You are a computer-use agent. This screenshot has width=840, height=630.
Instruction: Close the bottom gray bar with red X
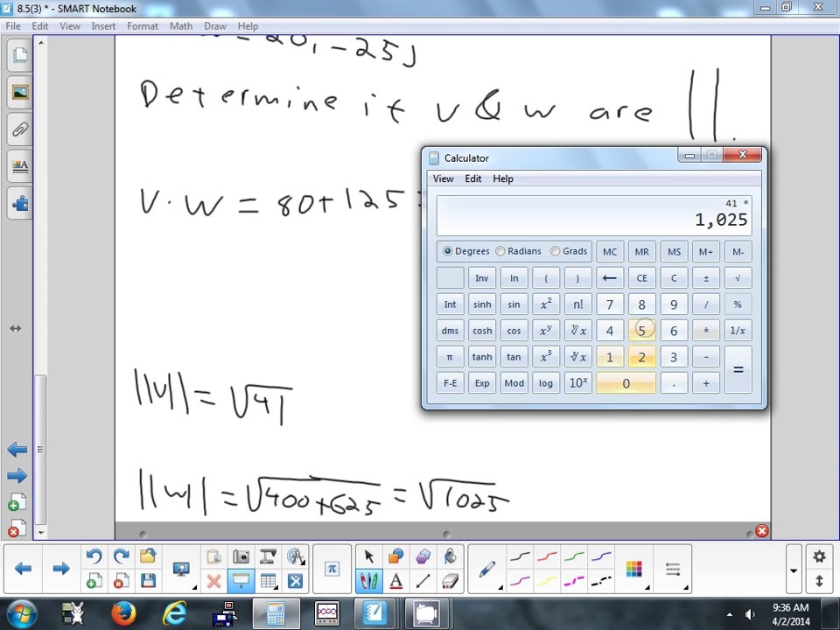762,531
